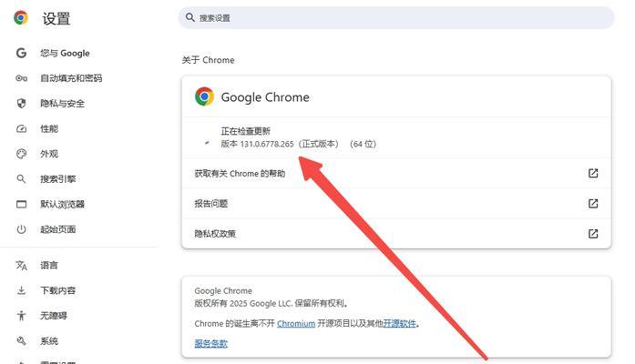635x364 pixels.
Task: Open the 默认浏览器 settings section
Action: (x=62, y=204)
